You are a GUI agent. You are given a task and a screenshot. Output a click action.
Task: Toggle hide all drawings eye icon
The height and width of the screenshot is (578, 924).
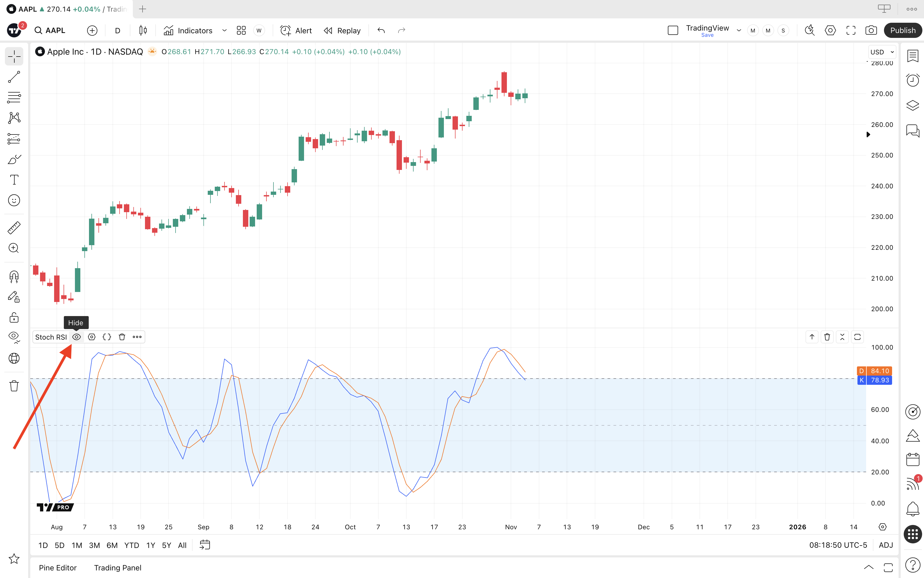coord(14,337)
